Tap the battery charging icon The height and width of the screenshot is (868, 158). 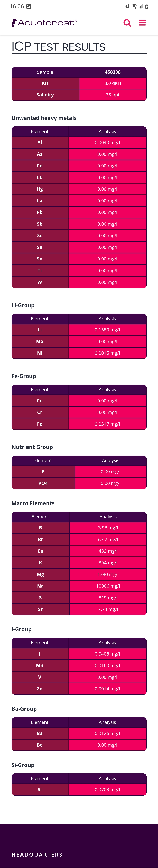coord(147,6)
